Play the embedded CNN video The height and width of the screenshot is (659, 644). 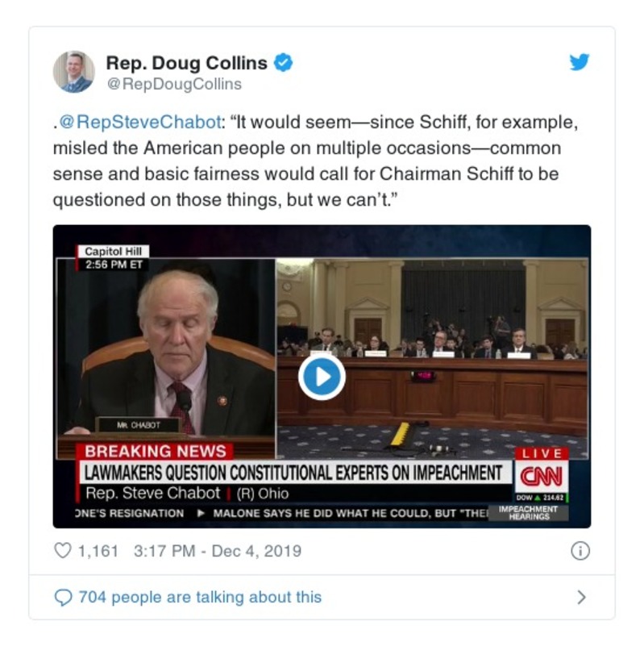click(322, 377)
